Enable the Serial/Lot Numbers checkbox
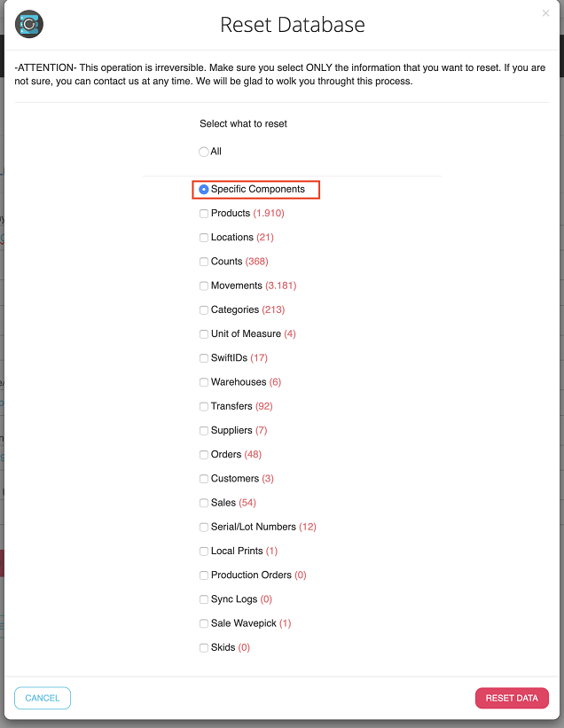The height and width of the screenshot is (728, 564). [x=204, y=527]
